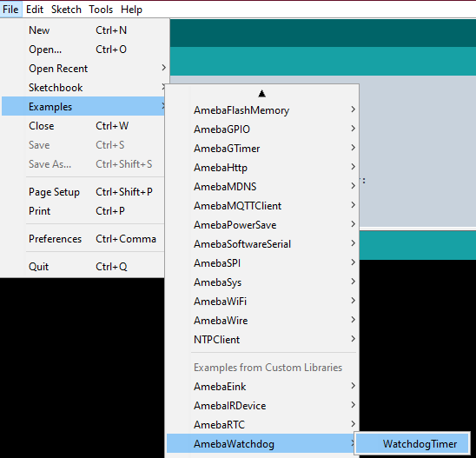Expand the Sketchbook submenu
476x458 pixels.
(83, 88)
